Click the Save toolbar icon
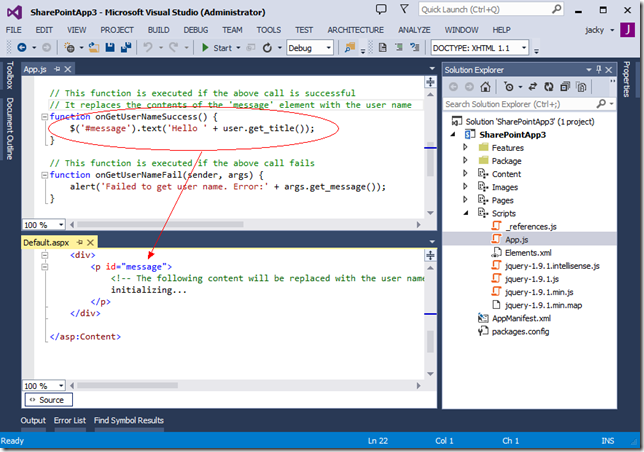The height and width of the screenshot is (452, 644). tap(110, 48)
